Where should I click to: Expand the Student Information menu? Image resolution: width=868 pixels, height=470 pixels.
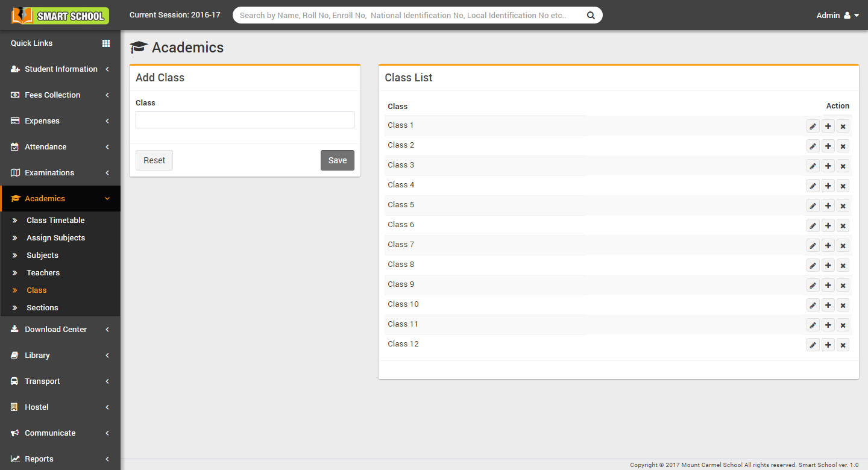click(60, 69)
